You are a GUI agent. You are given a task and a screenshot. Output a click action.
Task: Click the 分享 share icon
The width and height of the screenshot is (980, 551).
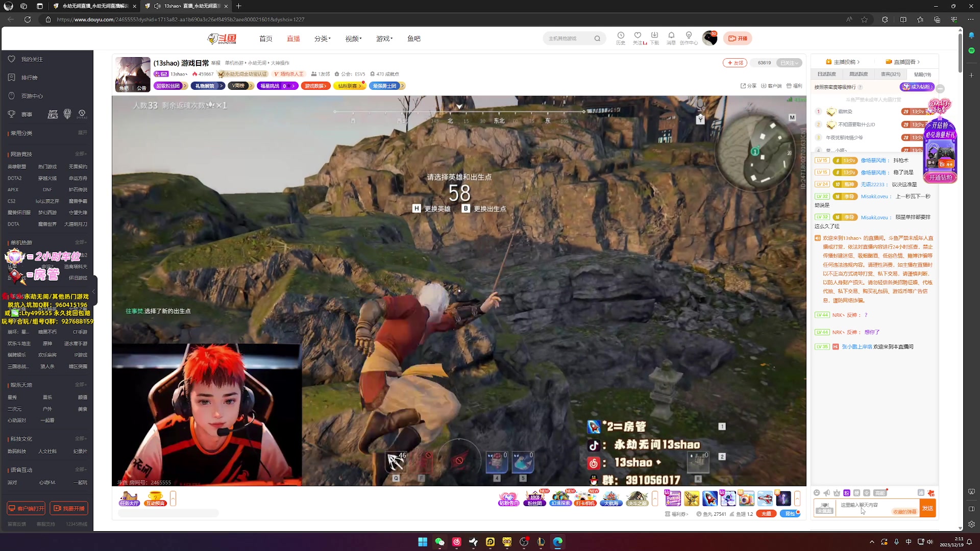tap(748, 86)
